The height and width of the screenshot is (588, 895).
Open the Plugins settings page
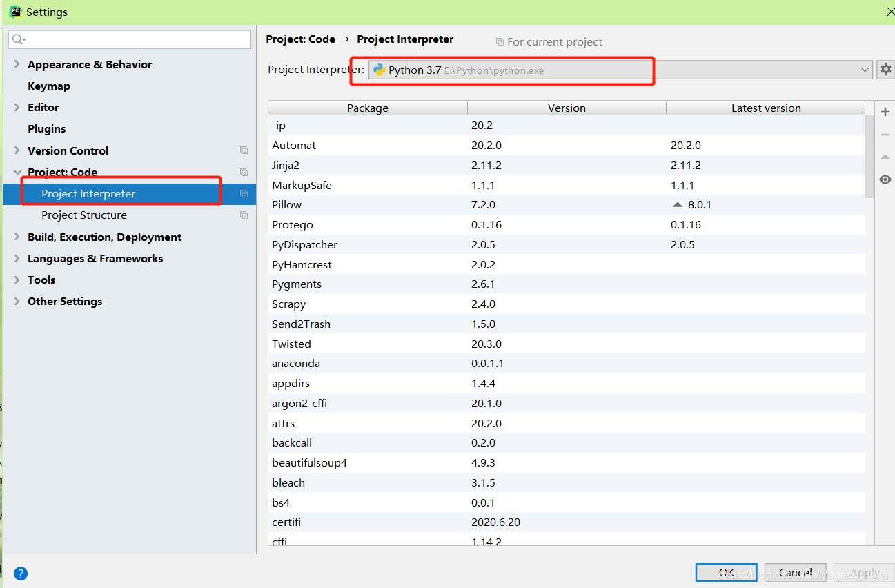(x=47, y=128)
